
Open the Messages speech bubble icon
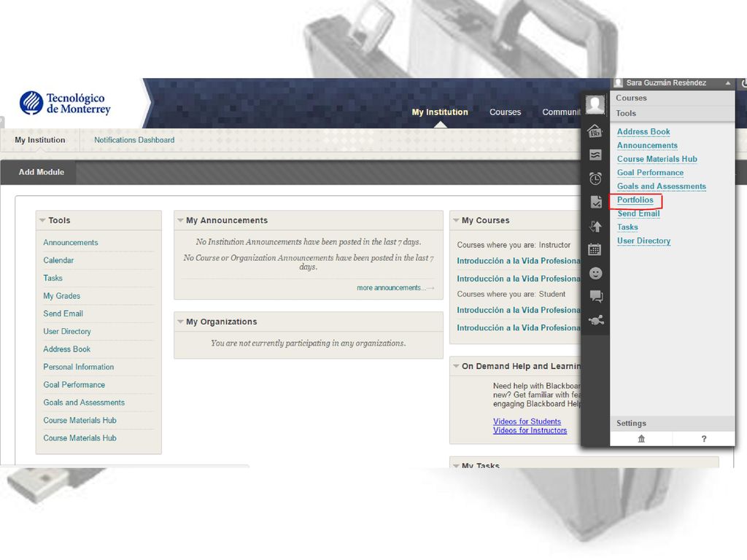tap(596, 297)
